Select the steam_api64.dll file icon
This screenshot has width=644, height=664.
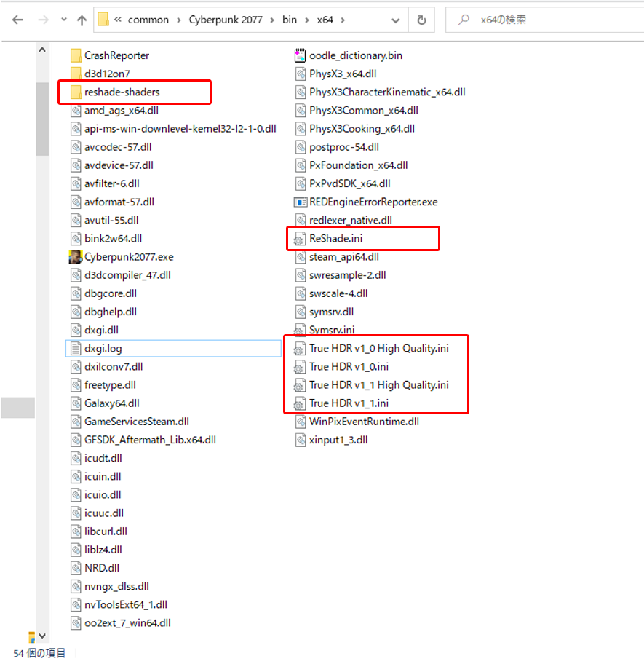pyautogui.click(x=301, y=256)
